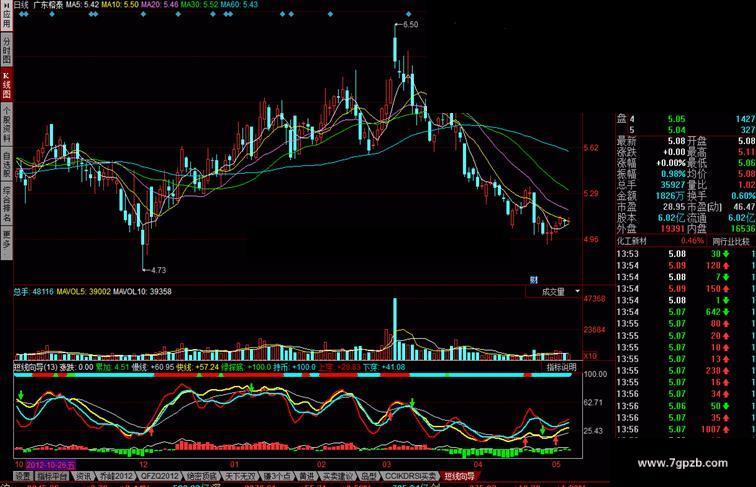Image resolution: width=756 pixels, height=487 pixels.
Task: Open 个股资料 from the sidebar
Action: pos(6,124)
